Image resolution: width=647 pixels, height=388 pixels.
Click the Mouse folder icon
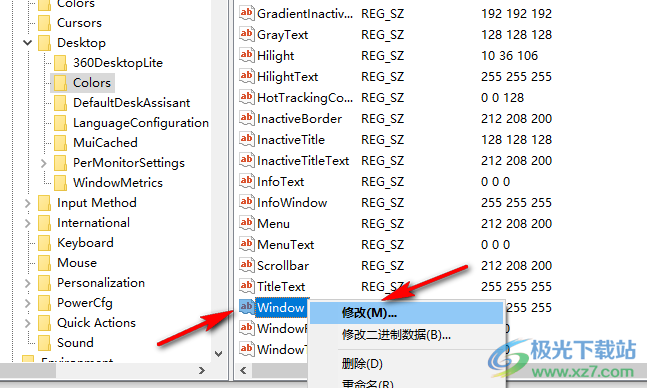pyautogui.click(x=44, y=263)
